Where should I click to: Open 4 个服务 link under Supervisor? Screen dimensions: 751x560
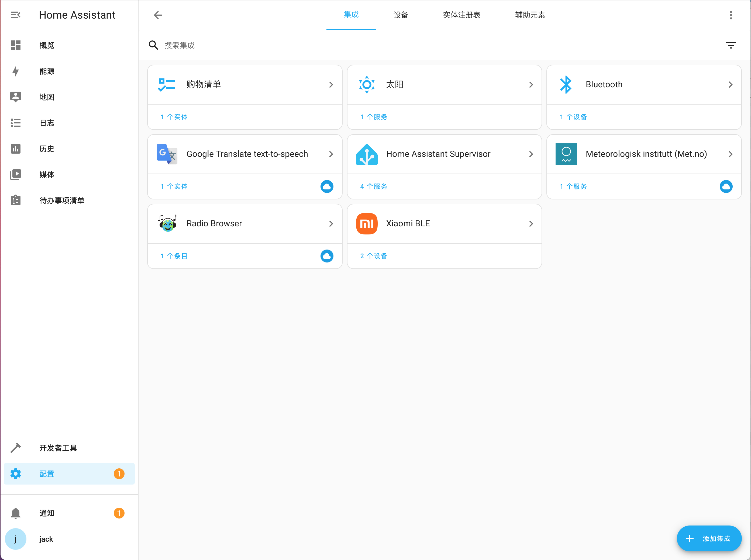[373, 186]
